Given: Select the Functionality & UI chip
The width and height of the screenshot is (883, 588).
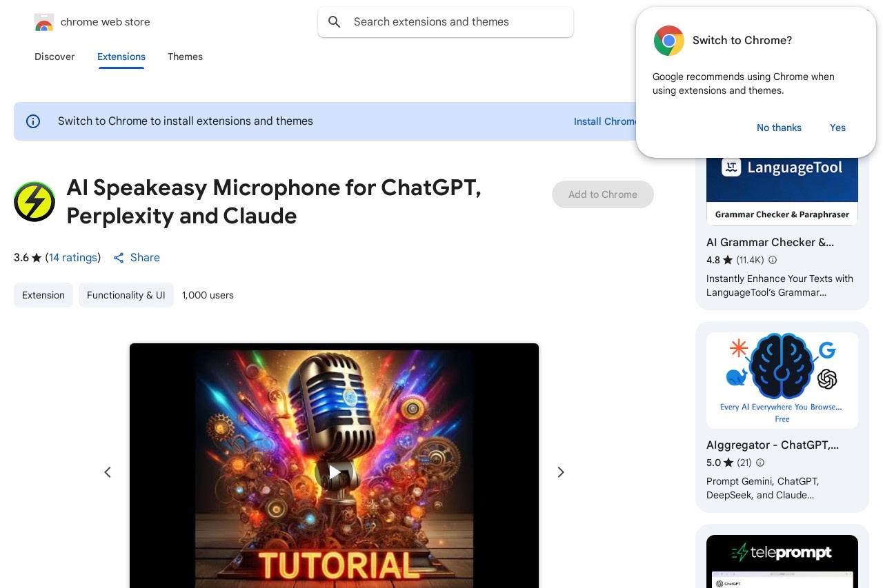Looking at the screenshot, I should point(126,295).
